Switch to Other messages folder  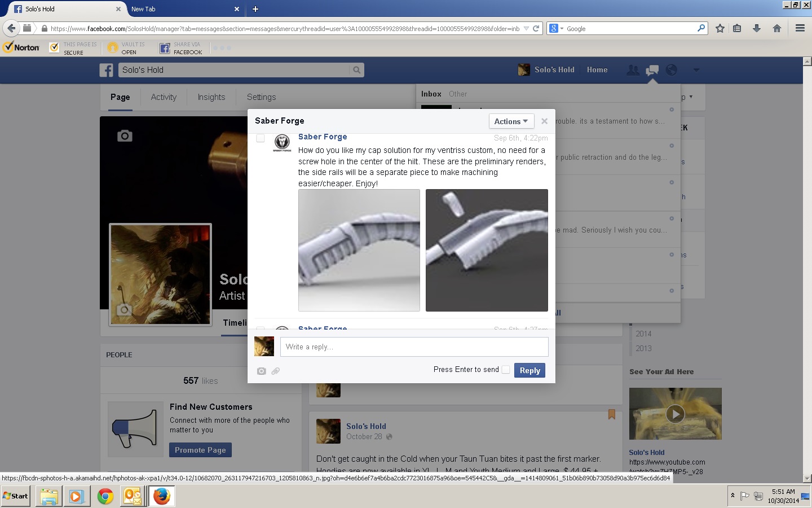click(458, 94)
